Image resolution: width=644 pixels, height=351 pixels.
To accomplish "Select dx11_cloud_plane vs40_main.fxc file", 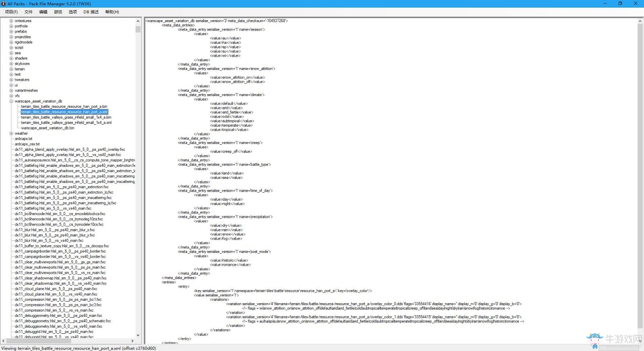I will click(x=56, y=294).
